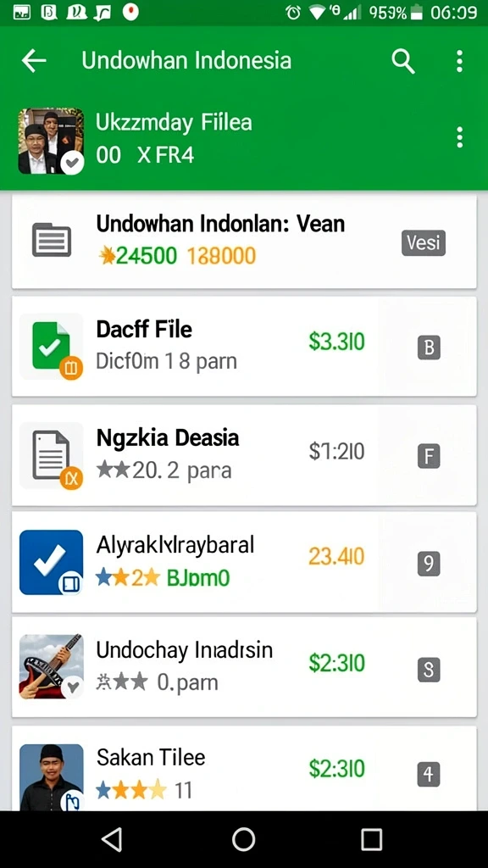Tap the $3.3l0 price on Dacff File

337,342
